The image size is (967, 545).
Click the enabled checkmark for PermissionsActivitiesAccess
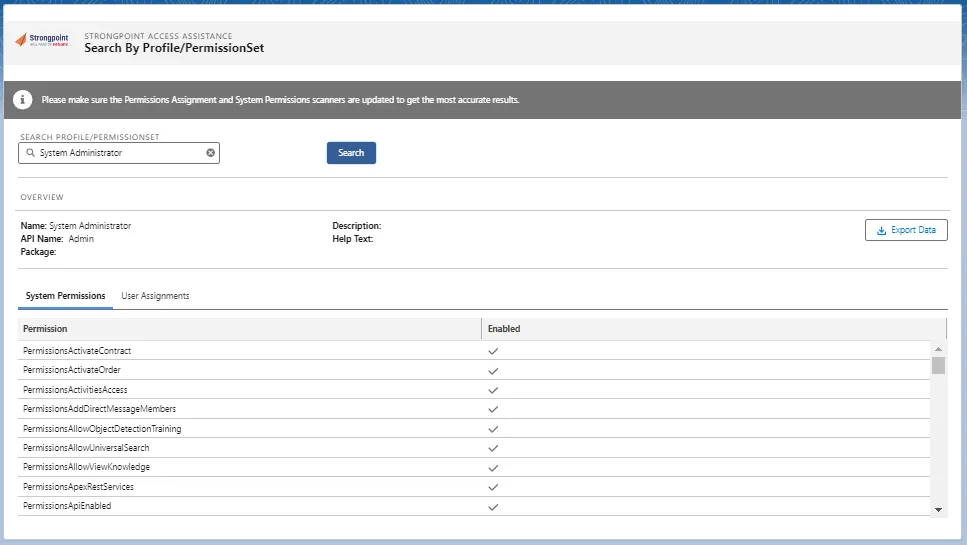coord(493,390)
